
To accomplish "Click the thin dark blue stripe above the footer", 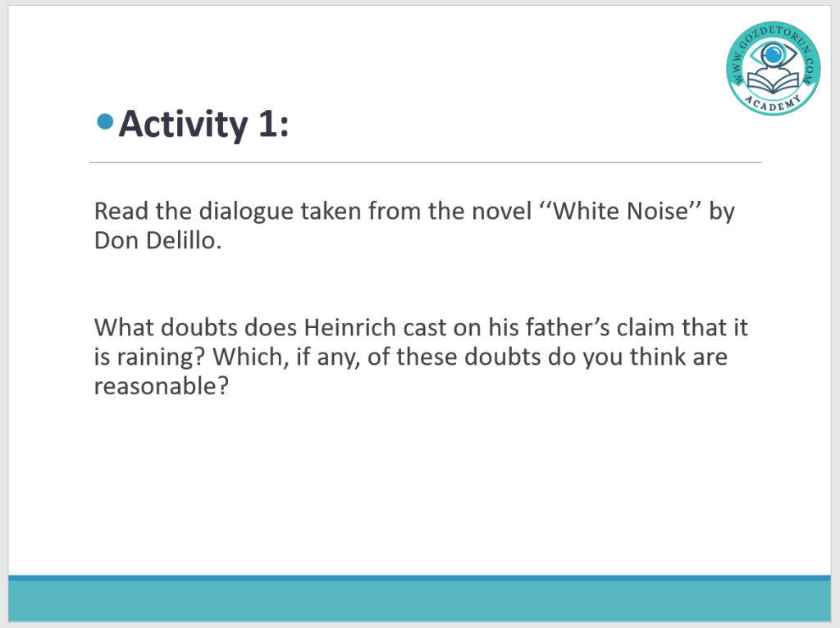I will (420, 578).
